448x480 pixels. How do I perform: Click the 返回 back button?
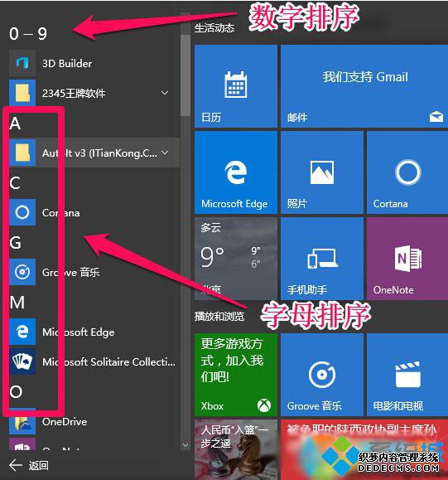29,466
